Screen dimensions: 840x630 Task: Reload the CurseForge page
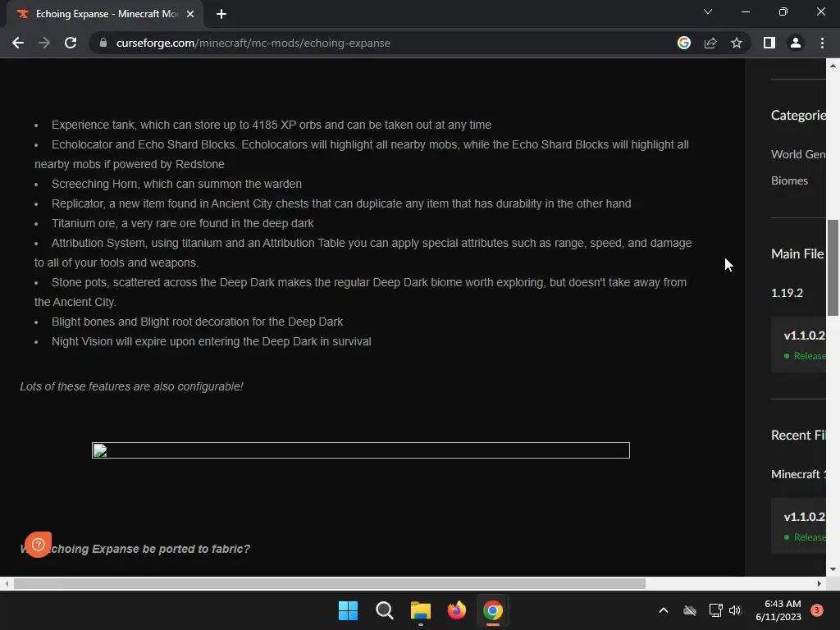click(x=71, y=43)
